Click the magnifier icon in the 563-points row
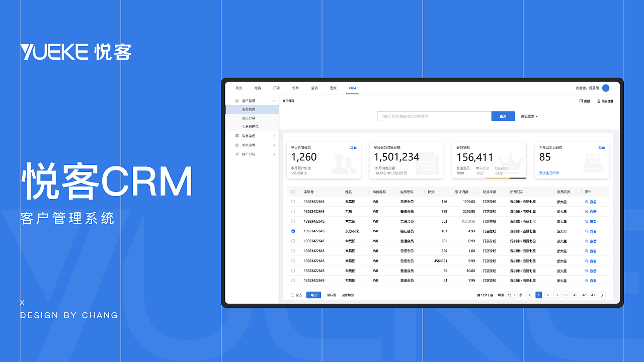Screen dimensions: 644x362 point(587,221)
